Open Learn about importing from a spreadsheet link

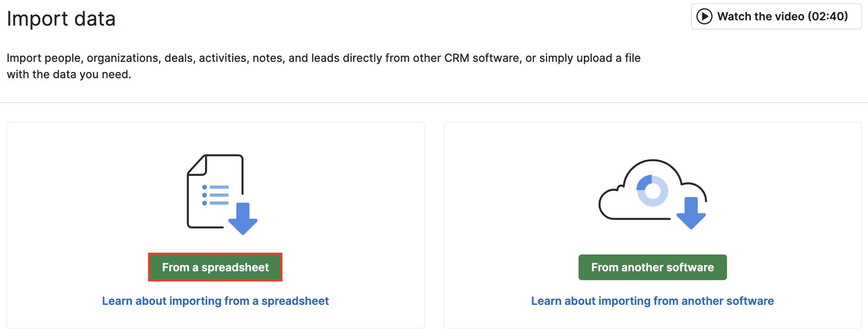[x=215, y=301]
